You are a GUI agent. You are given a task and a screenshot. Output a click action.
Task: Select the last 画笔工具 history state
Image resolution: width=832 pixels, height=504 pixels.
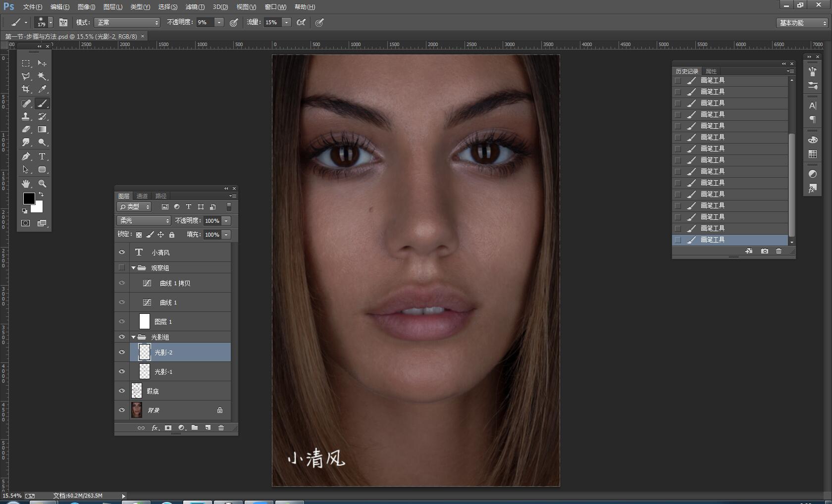coord(730,240)
